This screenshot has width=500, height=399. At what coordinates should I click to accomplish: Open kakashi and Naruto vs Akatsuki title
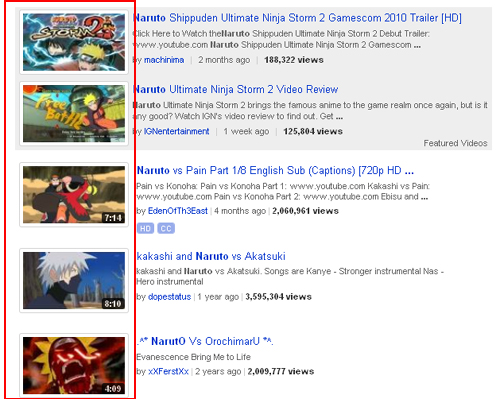(x=211, y=256)
